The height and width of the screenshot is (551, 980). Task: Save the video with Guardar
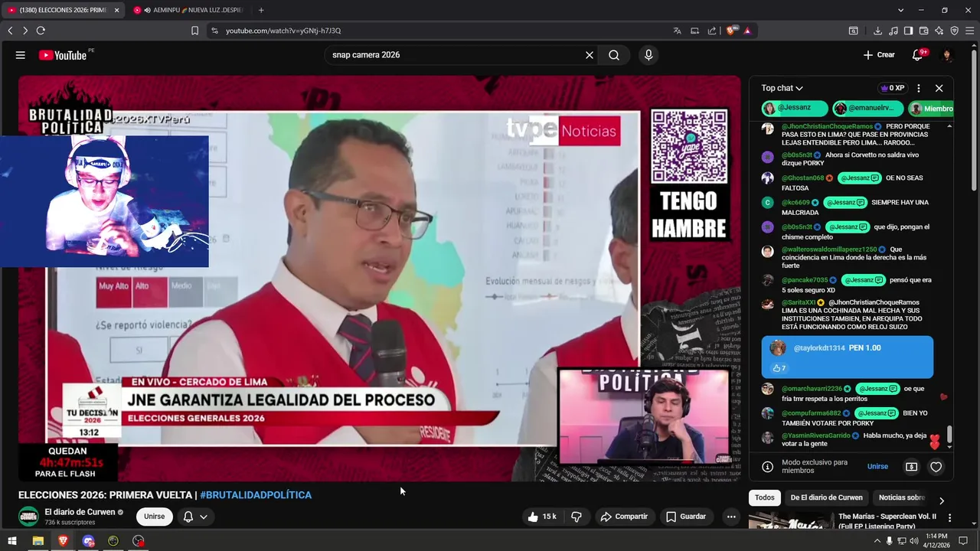coord(686,517)
